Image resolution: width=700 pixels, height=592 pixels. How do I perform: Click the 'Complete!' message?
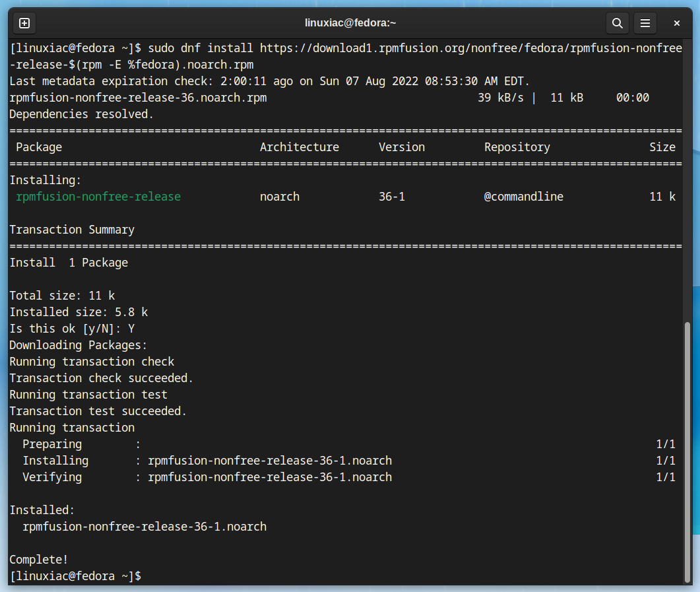click(x=39, y=560)
